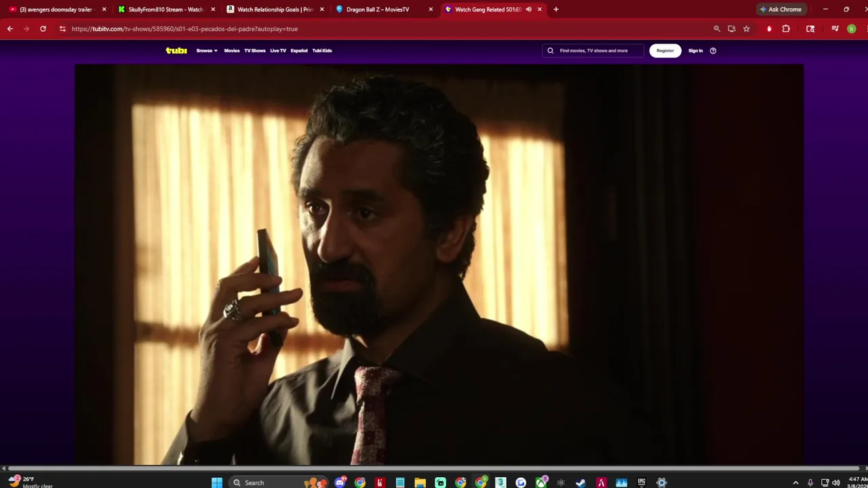868x488 pixels.
Task: Open the TV Shows menu on Tubi
Action: [255, 50]
